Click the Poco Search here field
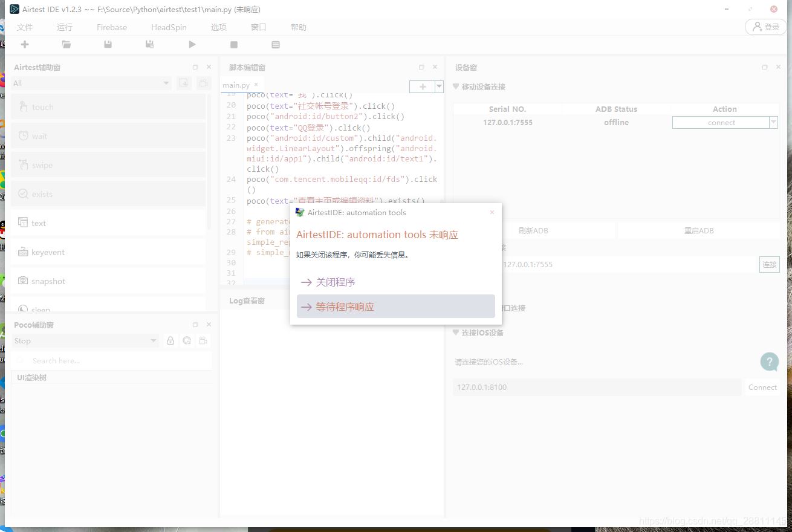792x532 pixels. (112, 361)
